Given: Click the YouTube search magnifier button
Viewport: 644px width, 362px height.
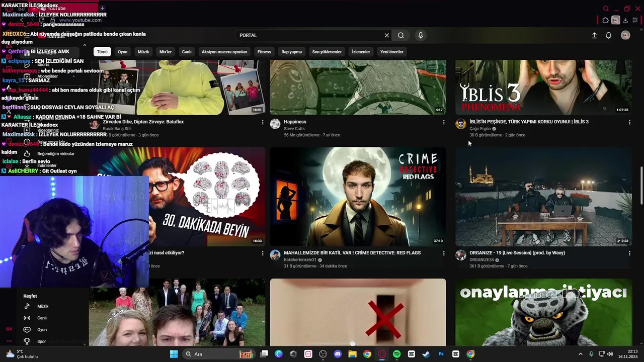Looking at the screenshot, I should pos(401,35).
